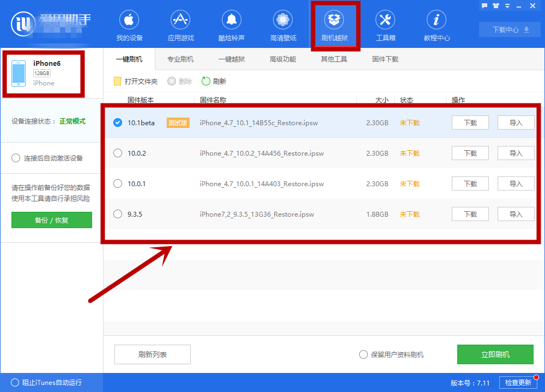
Task: Open 酷炫铃声 ringtones section
Action: click(232, 26)
